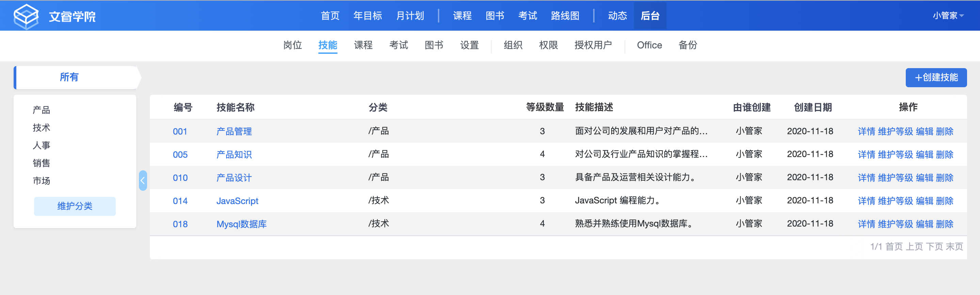Open the JavaScript skill link

[x=237, y=201]
